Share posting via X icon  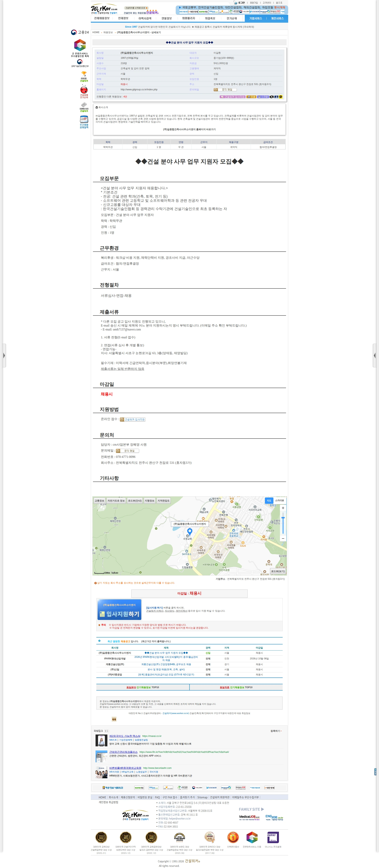(x=271, y=97)
